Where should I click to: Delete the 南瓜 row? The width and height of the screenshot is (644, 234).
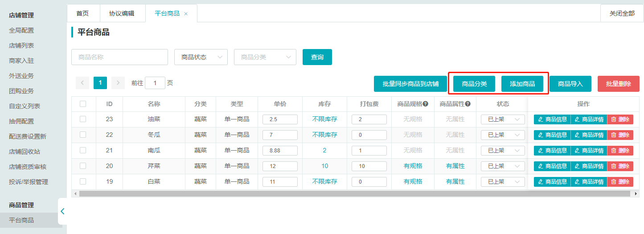(x=620, y=151)
